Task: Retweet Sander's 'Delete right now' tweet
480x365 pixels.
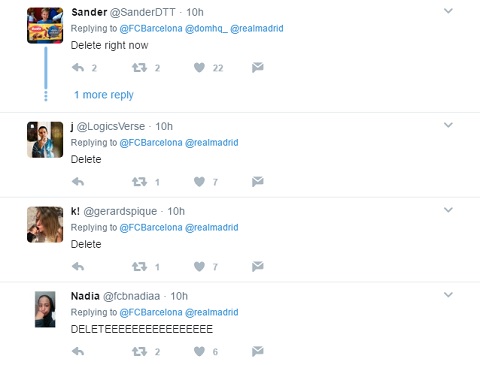Action: (x=139, y=68)
